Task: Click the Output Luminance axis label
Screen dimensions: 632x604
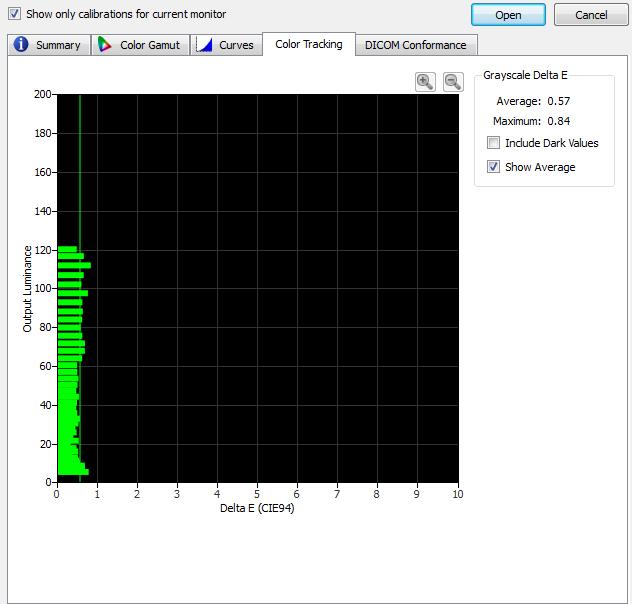Action: click(x=27, y=289)
